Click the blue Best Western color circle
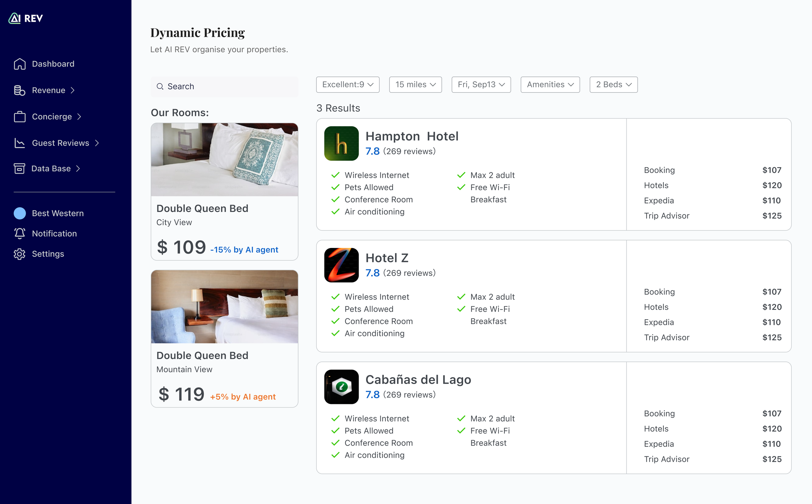The image size is (812, 504). [x=20, y=213]
